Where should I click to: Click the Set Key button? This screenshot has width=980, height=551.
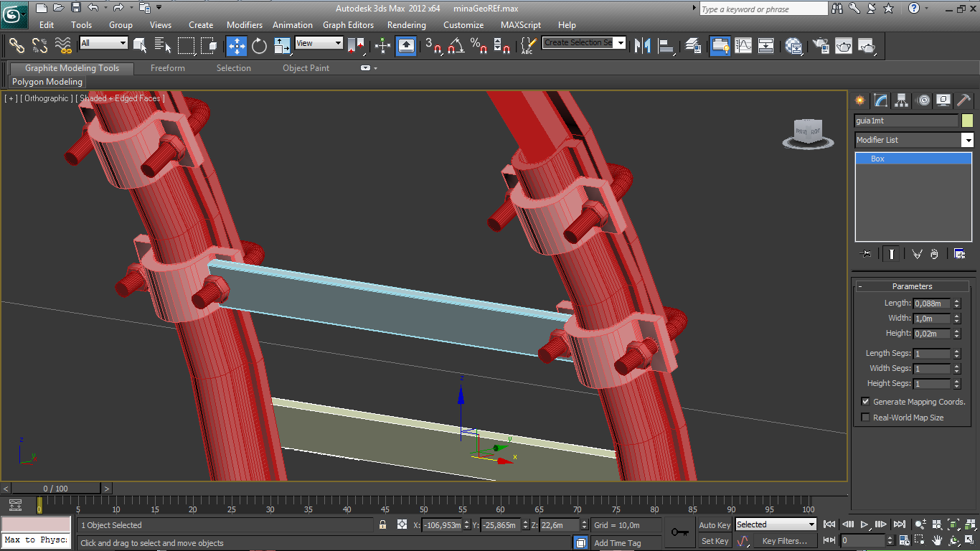pyautogui.click(x=715, y=541)
